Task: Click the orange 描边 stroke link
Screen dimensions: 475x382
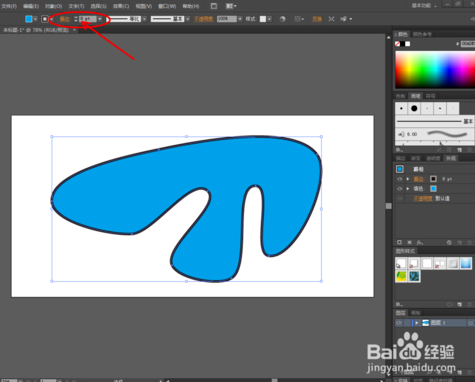Action: pyautogui.click(x=64, y=19)
